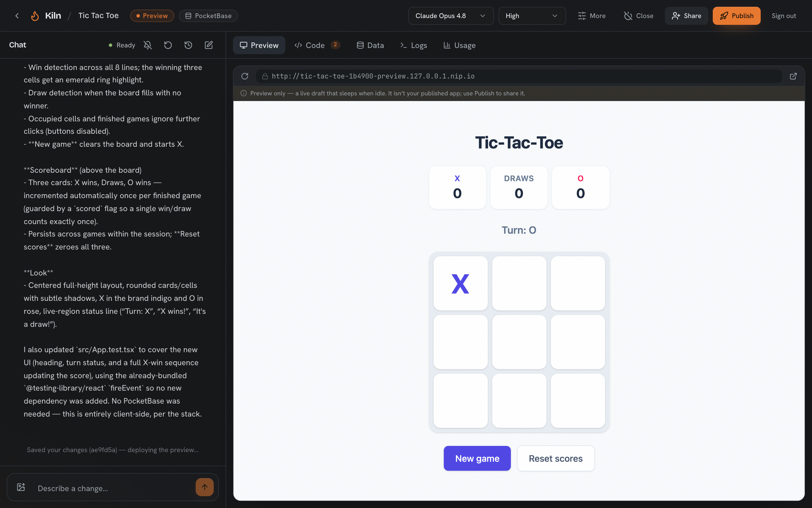Click the lock icon in the URL bar
This screenshot has width=812, height=508.
pos(265,76)
